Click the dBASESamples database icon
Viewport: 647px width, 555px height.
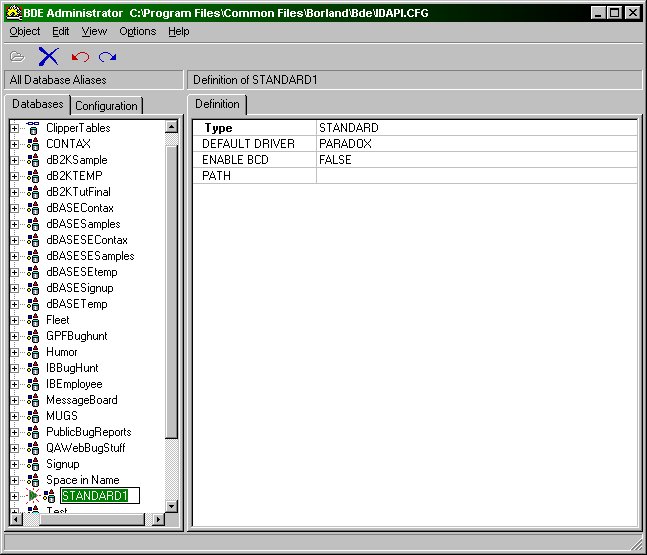coord(33,224)
